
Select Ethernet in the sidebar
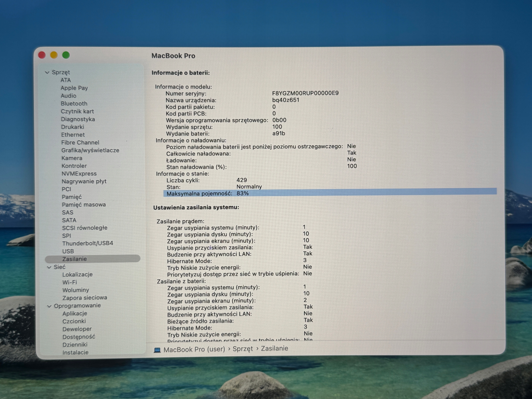tap(73, 135)
